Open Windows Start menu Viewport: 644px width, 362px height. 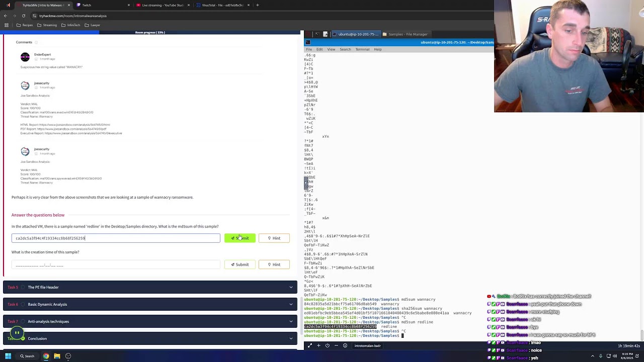coord(8,356)
